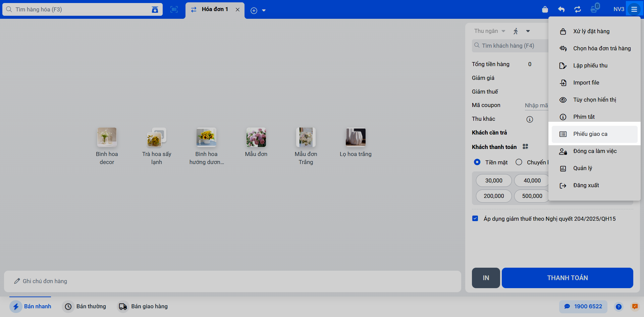The width and height of the screenshot is (644, 317).
Task: Click the walking person icon
Action: (516, 31)
